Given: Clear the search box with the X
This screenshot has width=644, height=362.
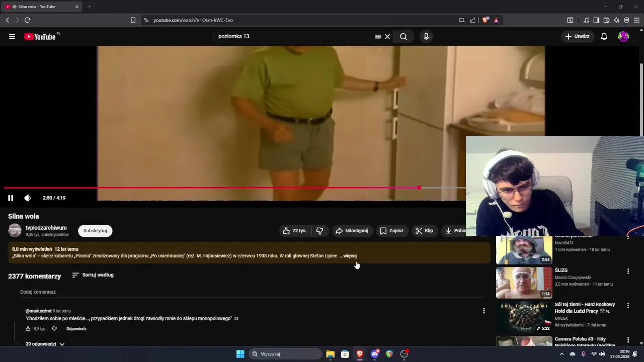Looking at the screenshot, I should tap(387, 37).
